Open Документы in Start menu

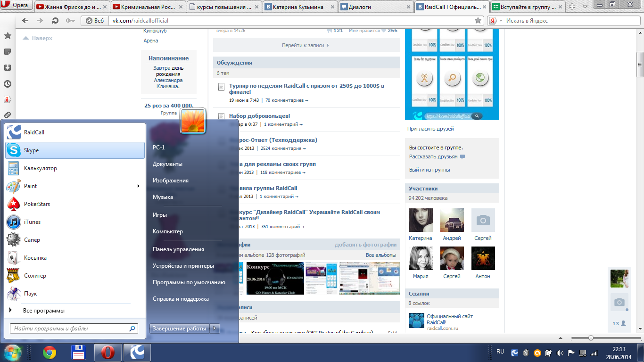[x=167, y=164]
